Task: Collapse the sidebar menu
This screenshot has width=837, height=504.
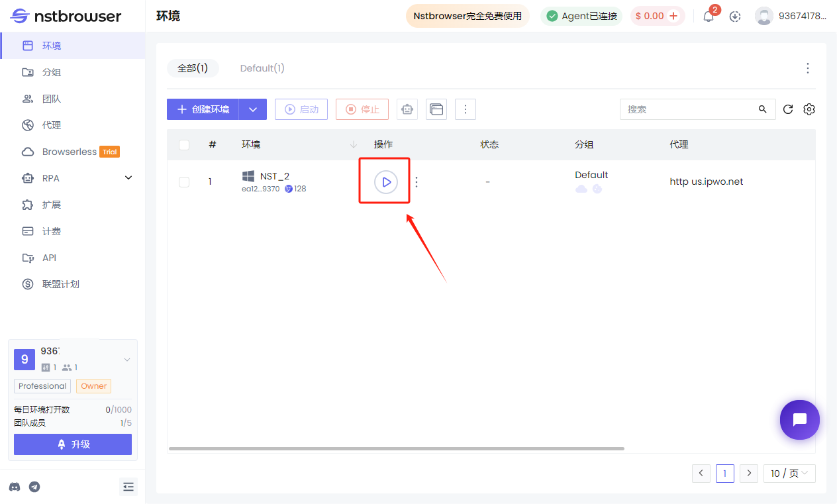Action: [x=128, y=487]
